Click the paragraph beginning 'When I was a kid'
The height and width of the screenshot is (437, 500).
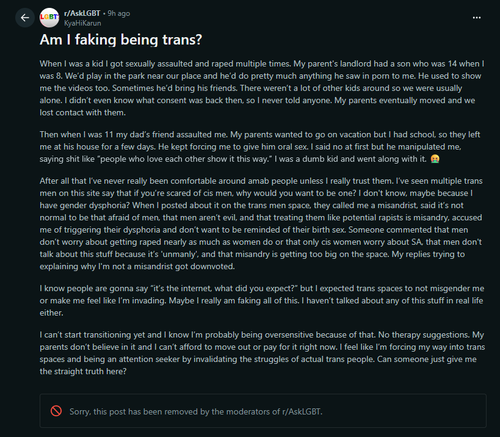tap(262, 88)
